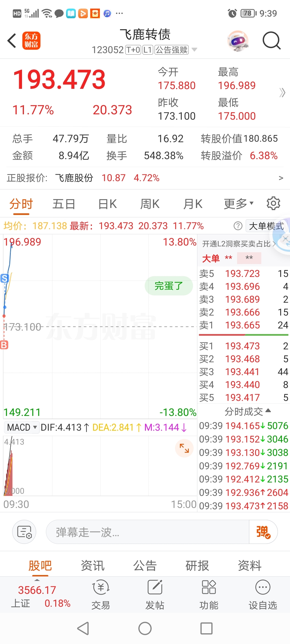This screenshot has height=644, width=290.
Task: Toggle 大单模式 big order mode
Action: (x=266, y=226)
